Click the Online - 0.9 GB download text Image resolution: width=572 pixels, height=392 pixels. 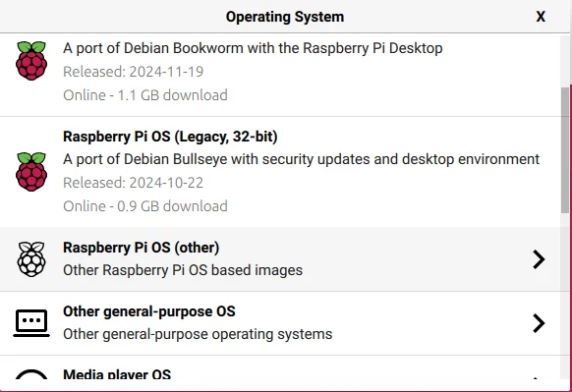coord(145,206)
